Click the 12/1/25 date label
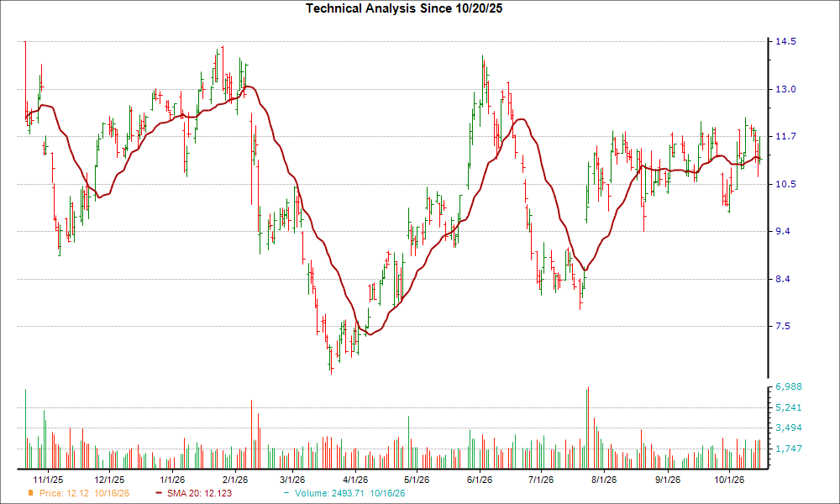Image resolution: width=840 pixels, height=504 pixels. [109, 480]
